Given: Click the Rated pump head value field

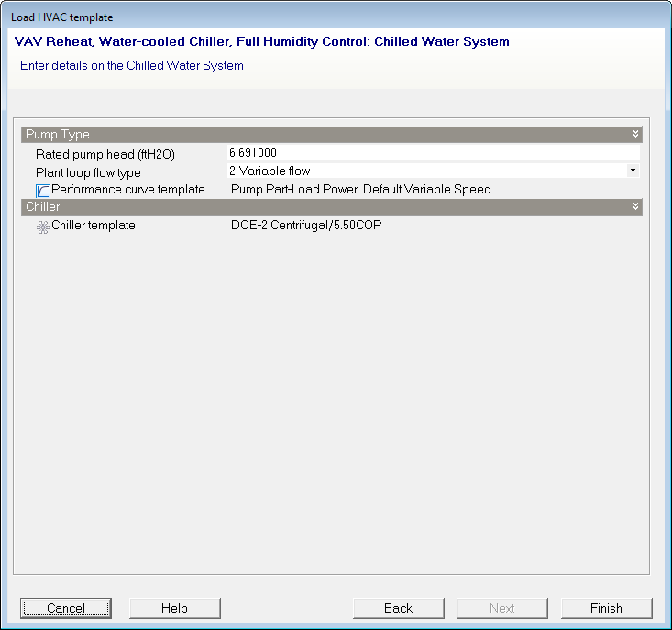Looking at the screenshot, I should (x=431, y=153).
